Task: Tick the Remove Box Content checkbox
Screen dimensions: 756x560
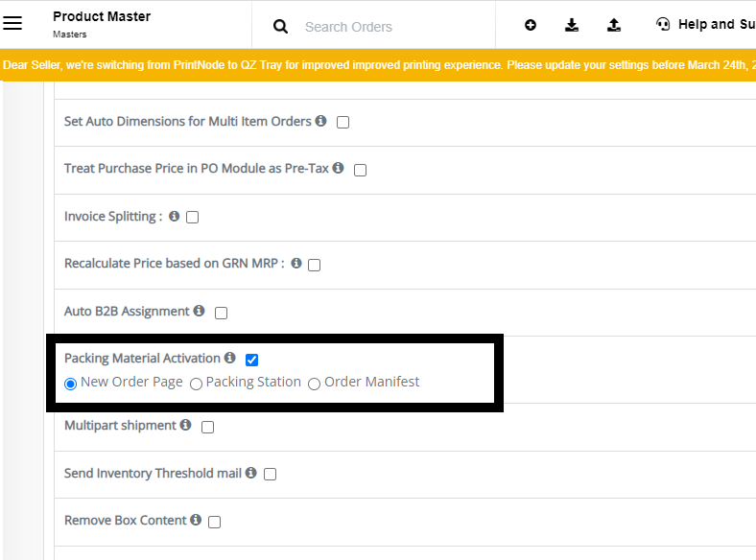Action: tap(215, 522)
